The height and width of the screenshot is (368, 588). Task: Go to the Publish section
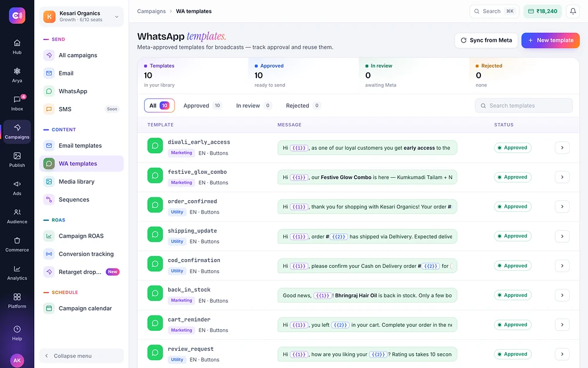click(x=17, y=160)
